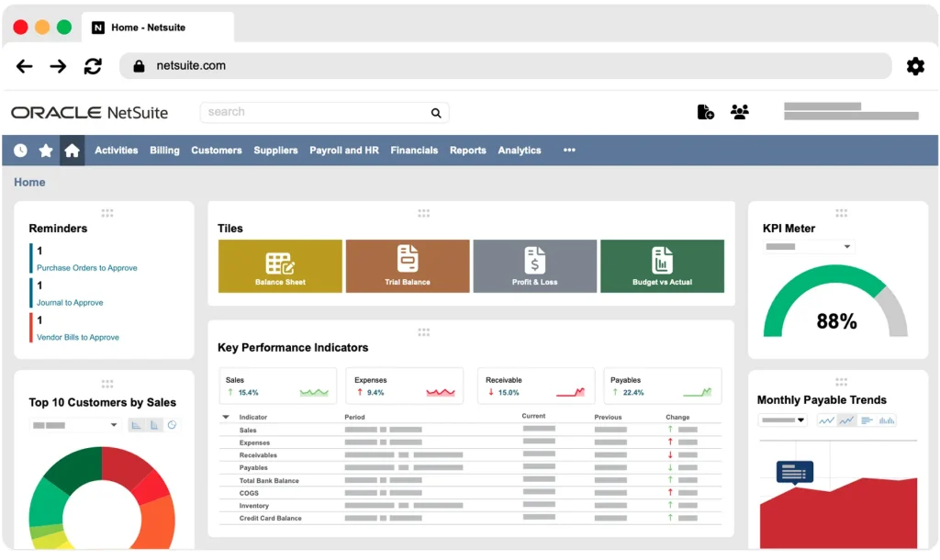Click the netsuite.com address bar
Viewport: 940px width, 560px height.
click(506, 66)
